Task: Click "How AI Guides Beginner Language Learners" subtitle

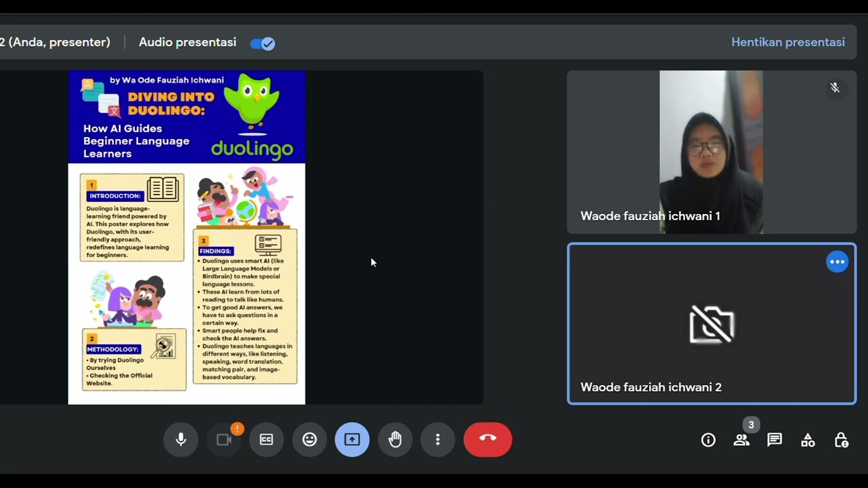Action: [136, 141]
